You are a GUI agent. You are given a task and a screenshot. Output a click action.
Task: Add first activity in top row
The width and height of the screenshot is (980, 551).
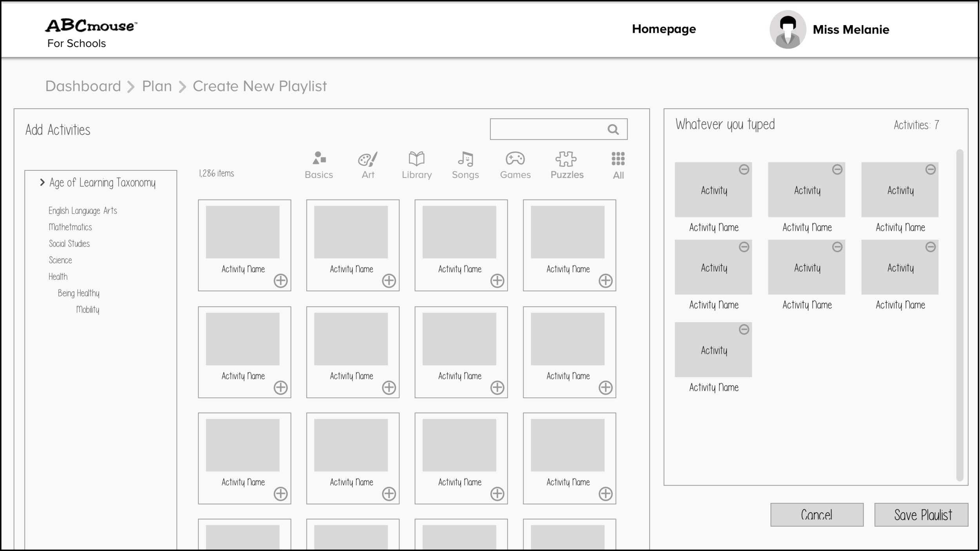pos(281,281)
